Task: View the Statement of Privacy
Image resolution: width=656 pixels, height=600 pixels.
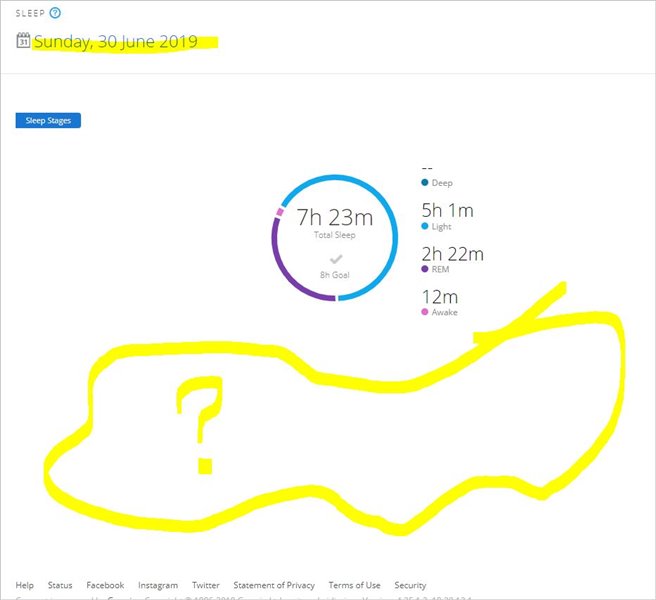Action: click(274, 585)
